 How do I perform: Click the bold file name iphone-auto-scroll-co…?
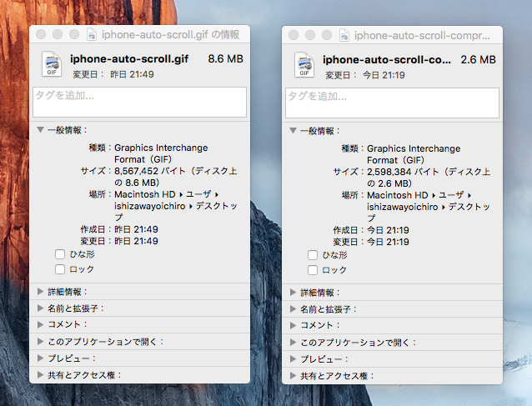[x=387, y=60]
